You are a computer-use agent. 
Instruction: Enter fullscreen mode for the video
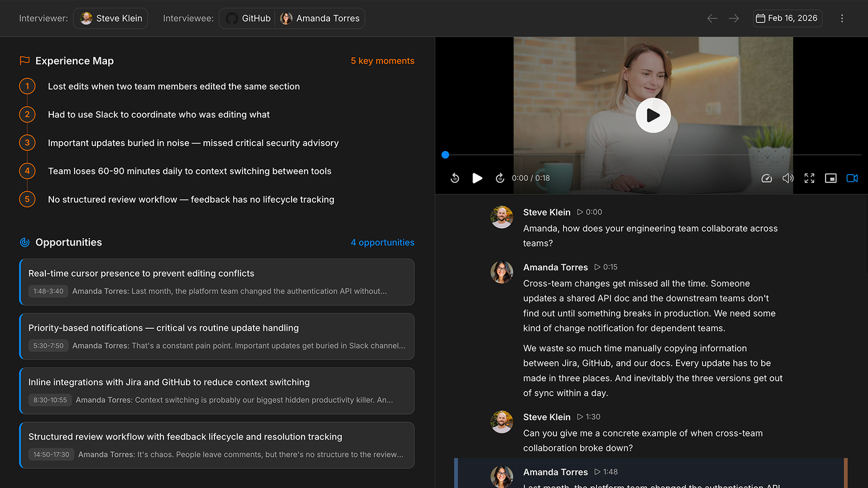point(809,178)
